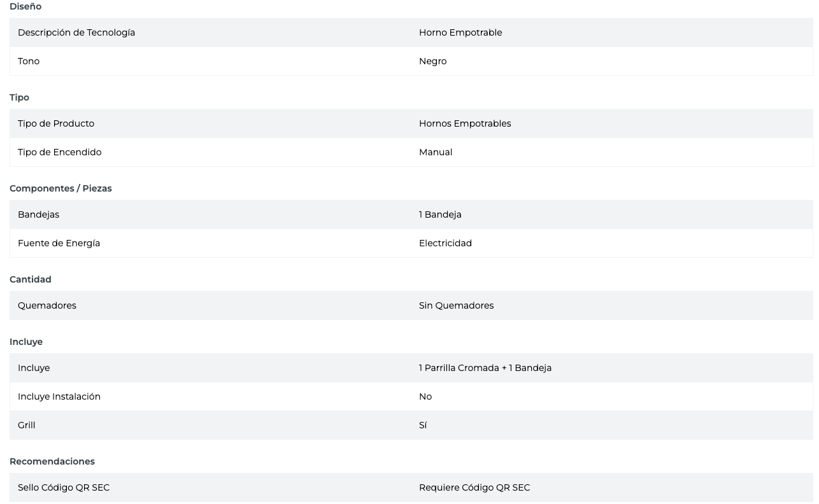The width and height of the screenshot is (819, 504).
Task: Select the Sello Código QR SEC label
Action: click(64, 487)
